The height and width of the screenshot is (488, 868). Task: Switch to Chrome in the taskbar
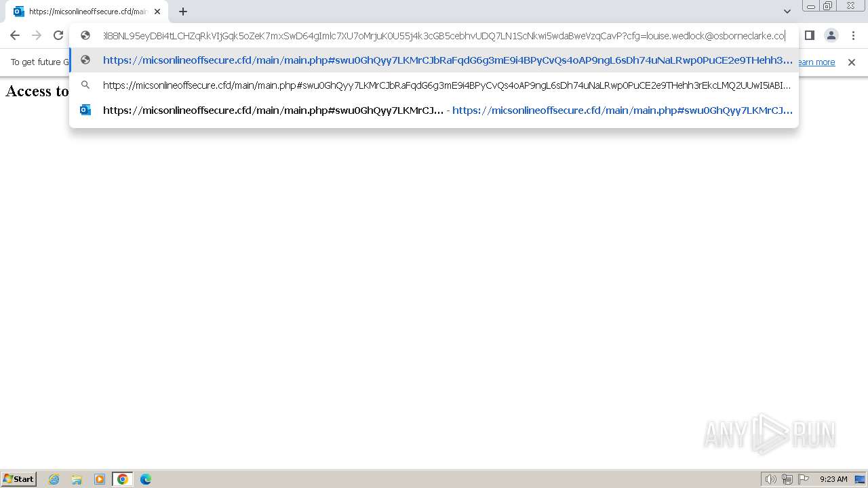pyautogui.click(x=123, y=479)
